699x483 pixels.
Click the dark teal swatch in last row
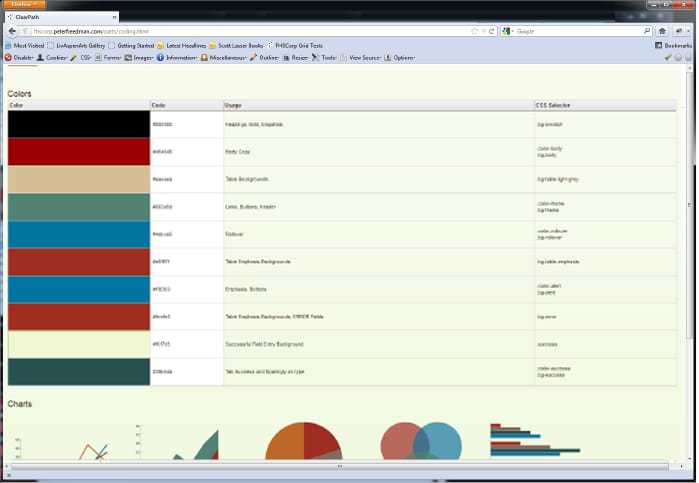click(x=79, y=372)
